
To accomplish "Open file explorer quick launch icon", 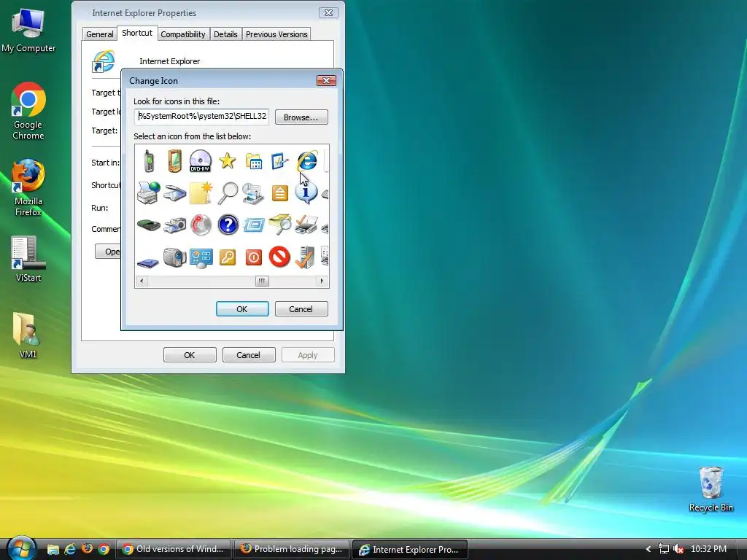I will (53, 549).
